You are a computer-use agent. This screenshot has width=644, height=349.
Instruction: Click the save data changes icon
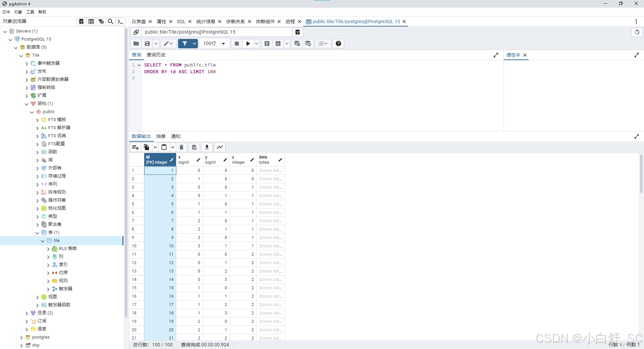coord(194,147)
